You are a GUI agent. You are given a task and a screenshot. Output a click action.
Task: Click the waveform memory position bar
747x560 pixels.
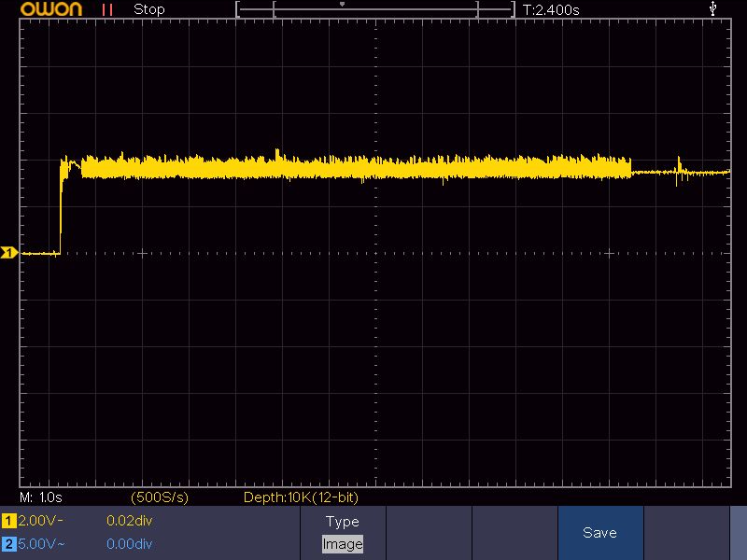click(x=375, y=9)
